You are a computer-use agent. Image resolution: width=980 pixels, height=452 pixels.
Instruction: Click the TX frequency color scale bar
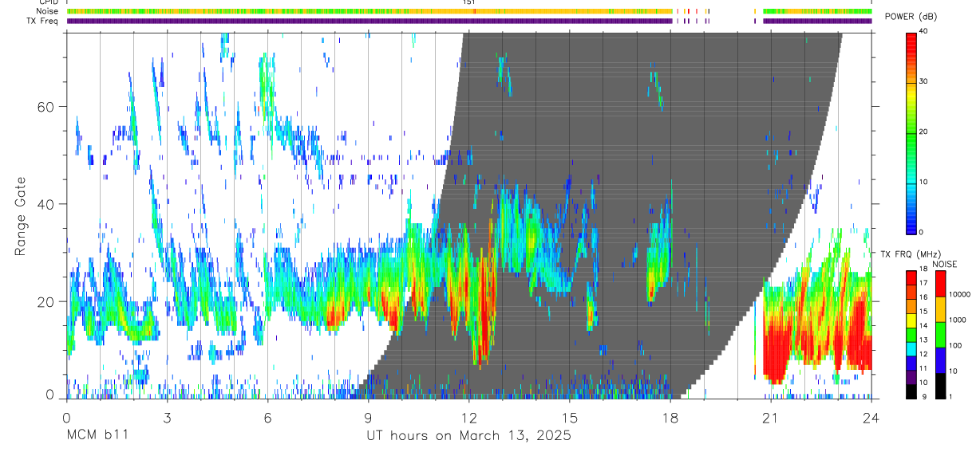point(912,334)
